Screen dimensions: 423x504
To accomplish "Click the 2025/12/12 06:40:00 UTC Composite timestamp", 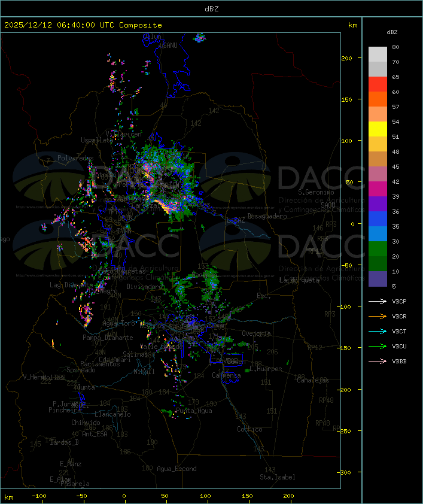I will [x=83, y=25].
